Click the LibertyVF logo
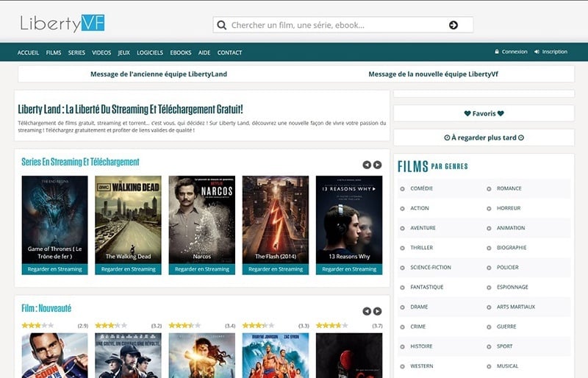Image resolution: width=588 pixels, height=378 pixels. coord(62,24)
